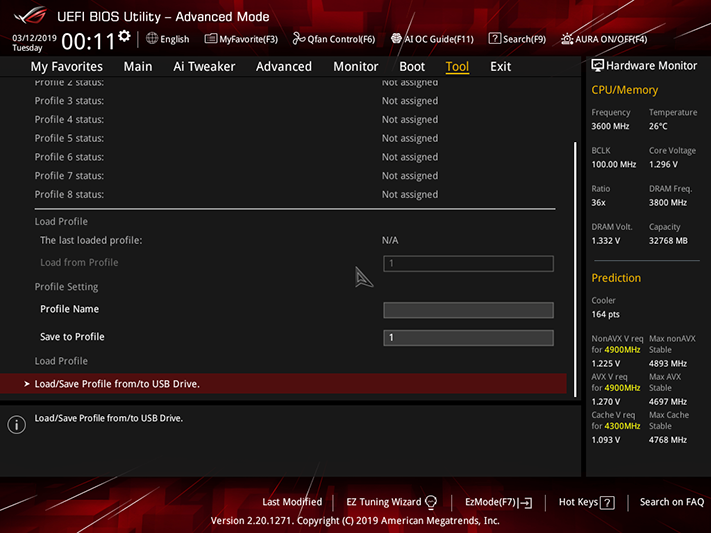Click the Profile Name label
The width and height of the screenshot is (711, 533).
[69, 309]
